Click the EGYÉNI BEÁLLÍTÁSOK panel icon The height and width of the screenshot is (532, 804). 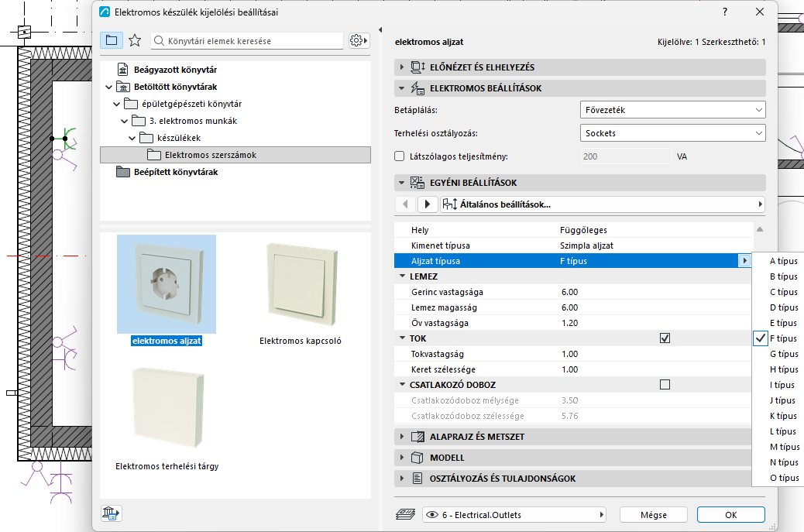pyautogui.click(x=417, y=183)
